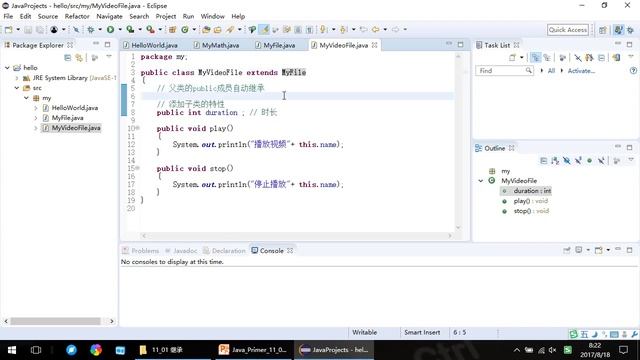
Task: Open the Navigate menu
Action: click(x=109, y=16)
